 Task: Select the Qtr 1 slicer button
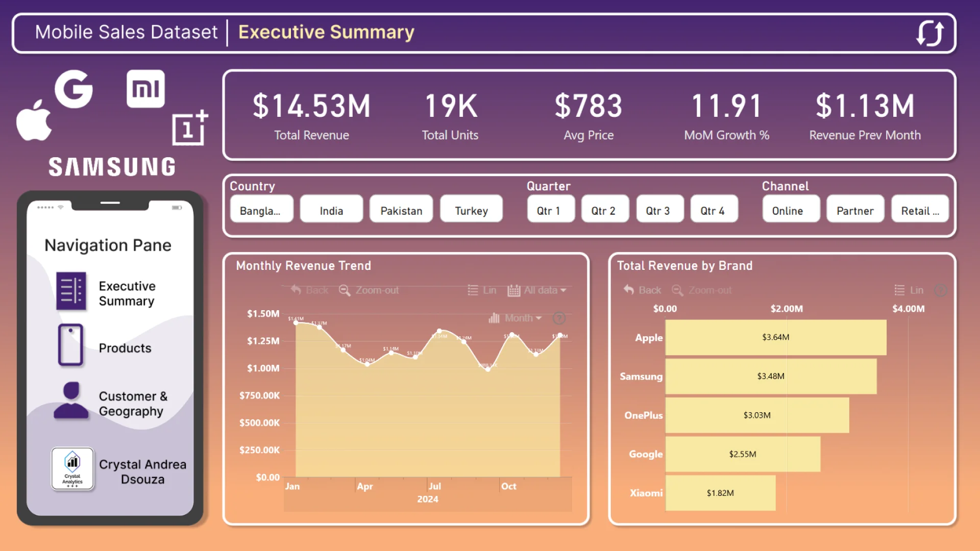click(551, 209)
